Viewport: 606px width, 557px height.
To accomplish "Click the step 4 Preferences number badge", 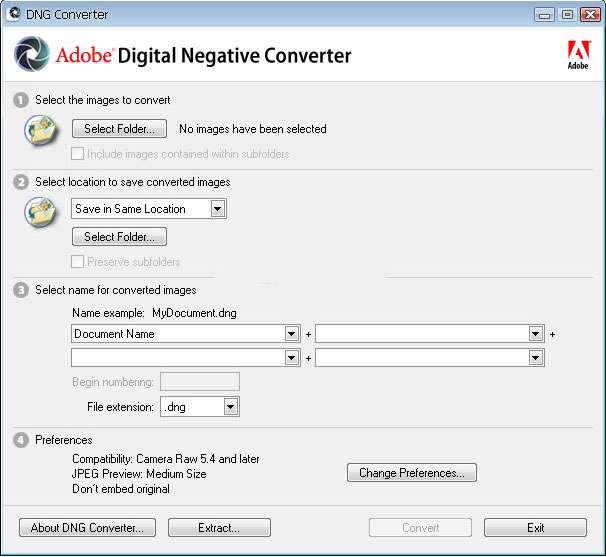I will [x=21, y=440].
